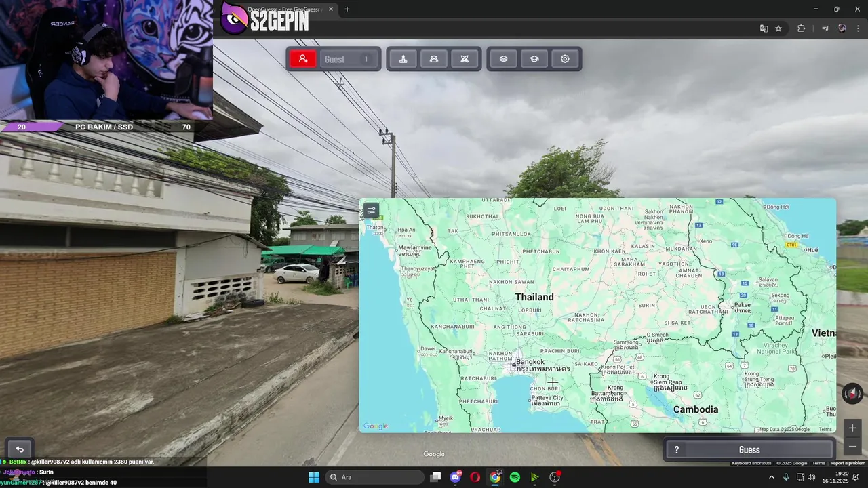The height and width of the screenshot is (488, 868).
Task: Click Battambang on the map
Action: pyautogui.click(x=607, y=393)
